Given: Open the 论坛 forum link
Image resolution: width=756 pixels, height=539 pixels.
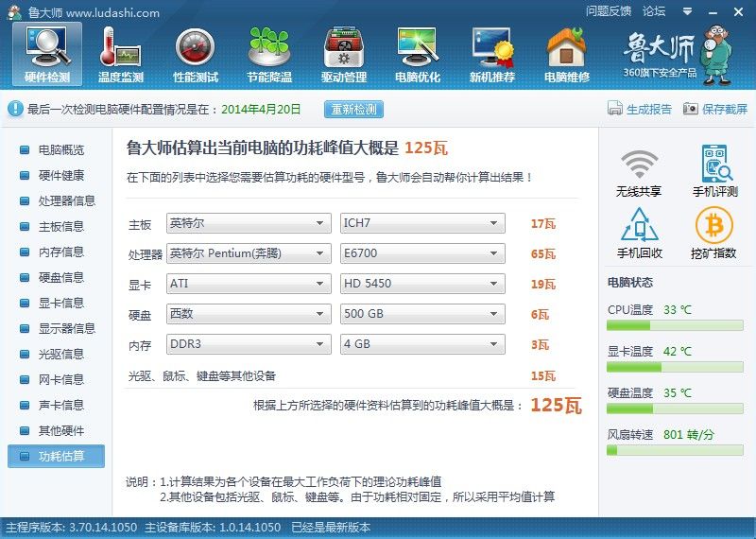Looking at the screenshot, I should pyautogui.click(x=653, y=11).
